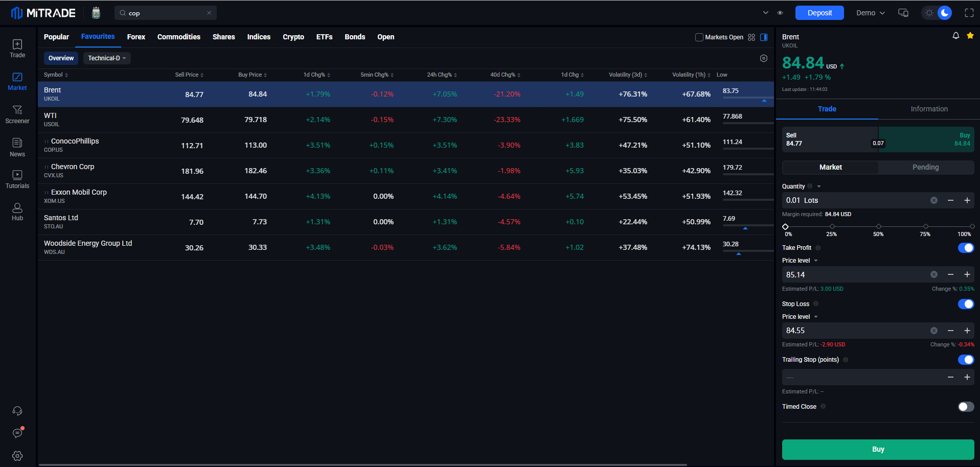Set margin slider to 50%
The height and width of the screenshot is (467, 980).
(x=879, y=226)
